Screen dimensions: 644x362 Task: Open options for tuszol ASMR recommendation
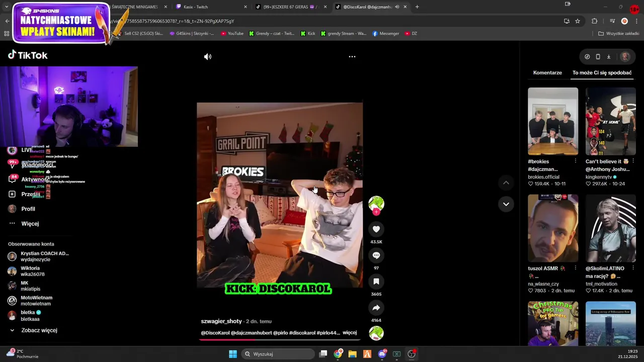[575, 268]
